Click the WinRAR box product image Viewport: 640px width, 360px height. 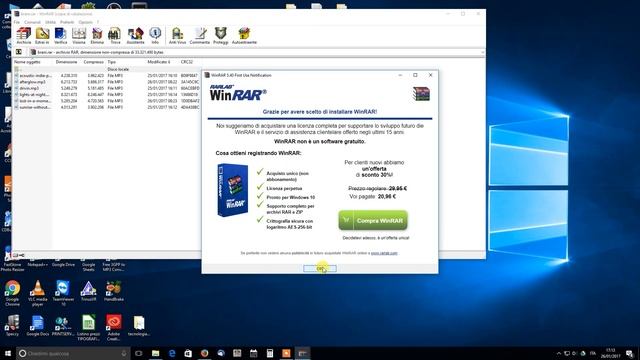pos(233,190)
